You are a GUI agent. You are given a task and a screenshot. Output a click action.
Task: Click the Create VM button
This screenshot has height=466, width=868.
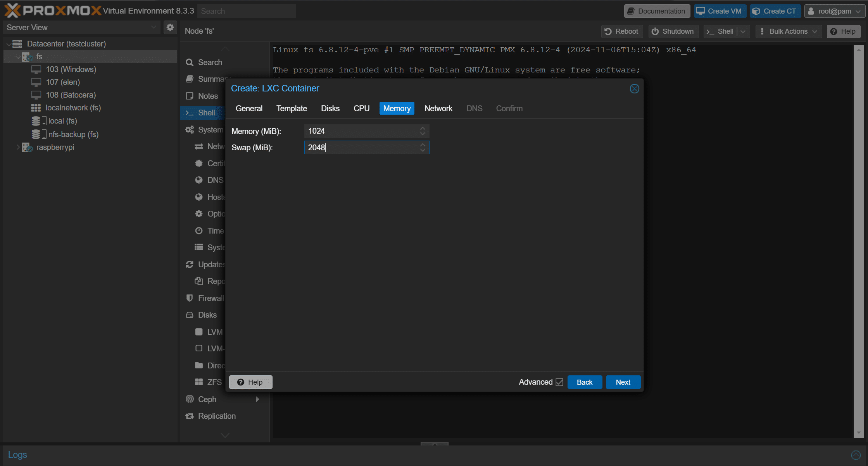[x=720, y=11]
